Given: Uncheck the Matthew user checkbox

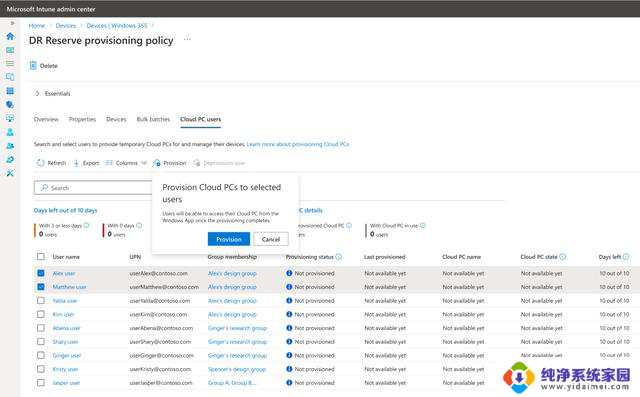Looking at the screenshot, I should 41,287.
